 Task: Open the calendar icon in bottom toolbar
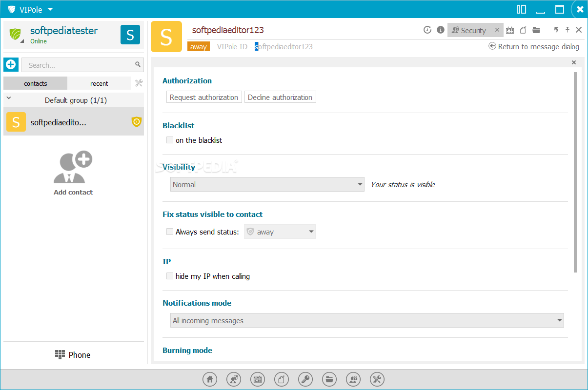pyautogui.click(x=258, y=379)
